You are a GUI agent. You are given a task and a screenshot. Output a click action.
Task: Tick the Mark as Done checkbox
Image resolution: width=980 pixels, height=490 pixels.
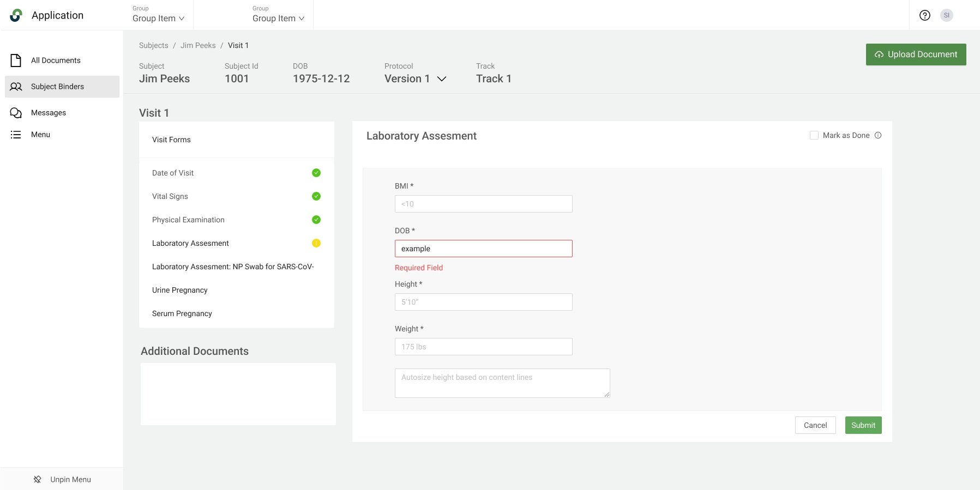click(814, 135)
